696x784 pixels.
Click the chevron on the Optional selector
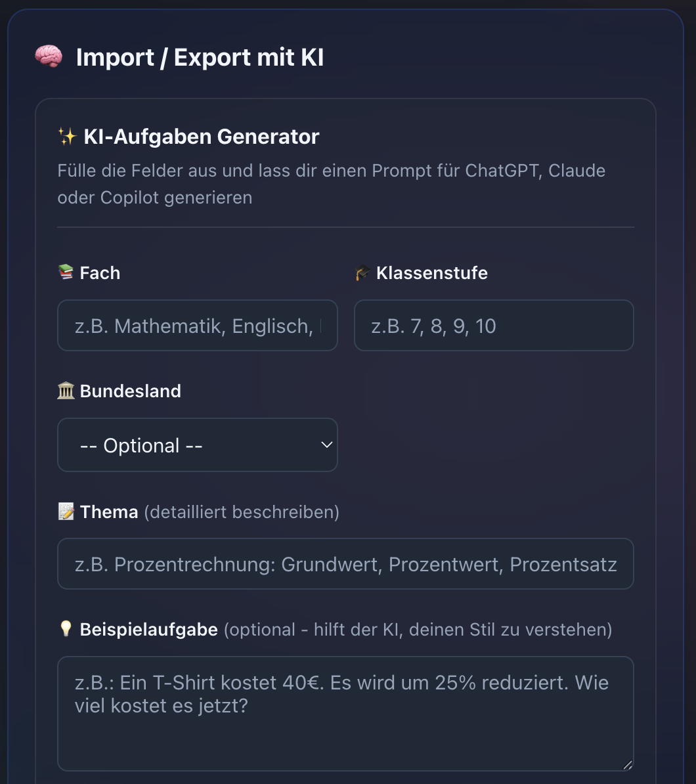pos(326,445)
